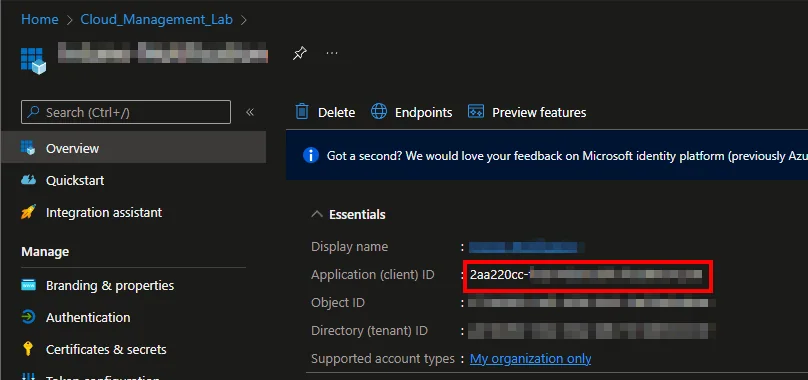Click the Integration assistant rocket icon

pos(28,212)
